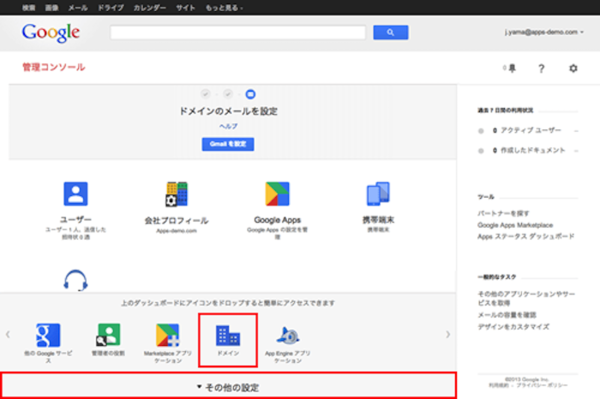The image size is (600, 399).
Task: Open 管理者の役割 admin roles icon
Action: [108, 335]
